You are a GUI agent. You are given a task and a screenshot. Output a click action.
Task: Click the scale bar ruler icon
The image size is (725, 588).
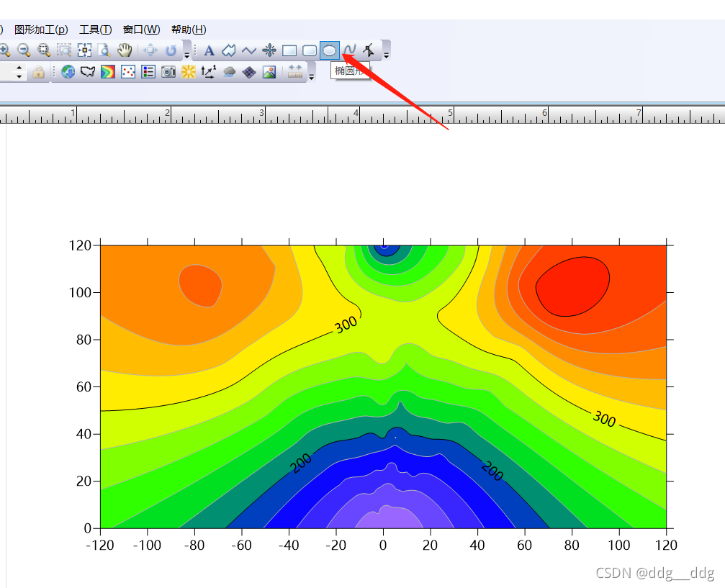click(x=294, y=72)
